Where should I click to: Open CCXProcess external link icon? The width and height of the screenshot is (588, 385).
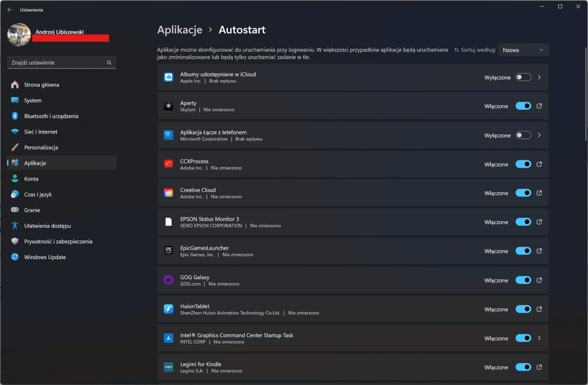[x=539, y=164]
